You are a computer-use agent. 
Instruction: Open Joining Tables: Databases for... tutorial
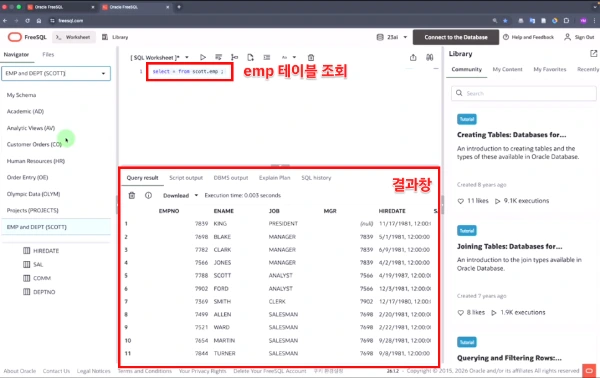(x=509, y=246)
